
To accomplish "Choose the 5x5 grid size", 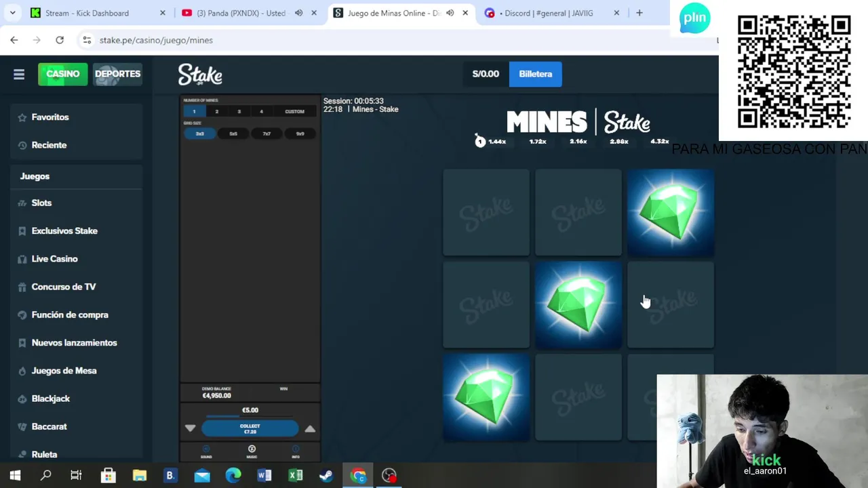I will pyautogui.click(x=233, y=134).
